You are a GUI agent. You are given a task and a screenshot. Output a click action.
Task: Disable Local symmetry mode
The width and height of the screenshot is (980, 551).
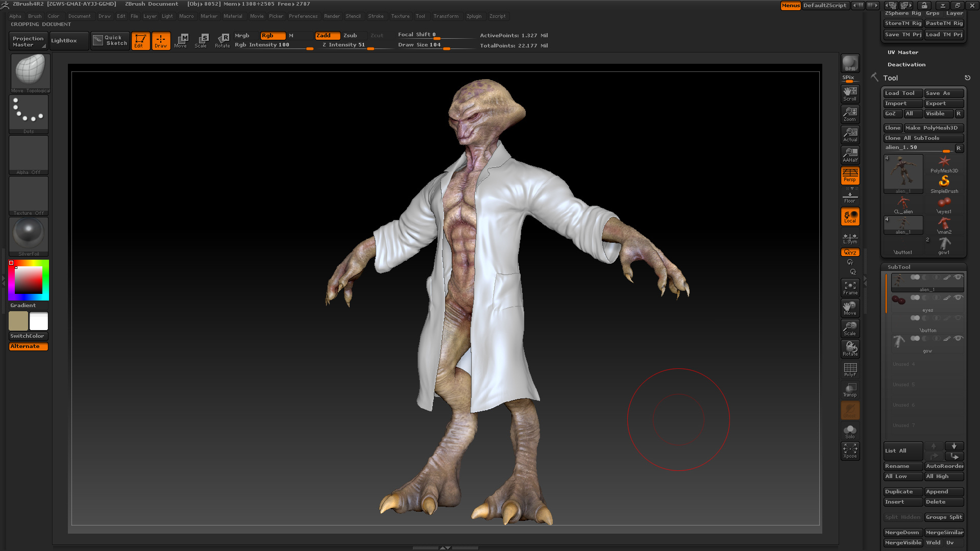pyautogui.click(x=849, y=216)
